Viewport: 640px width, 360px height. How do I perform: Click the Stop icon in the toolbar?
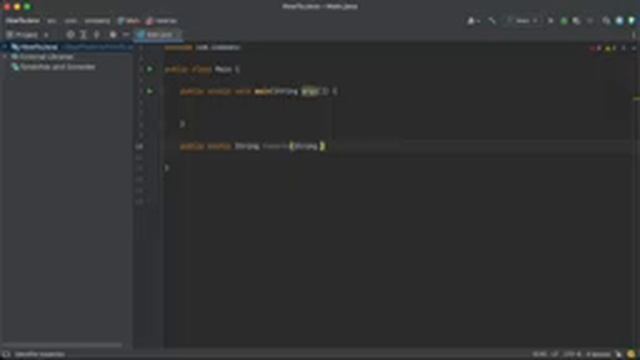[x=590, y=20]
